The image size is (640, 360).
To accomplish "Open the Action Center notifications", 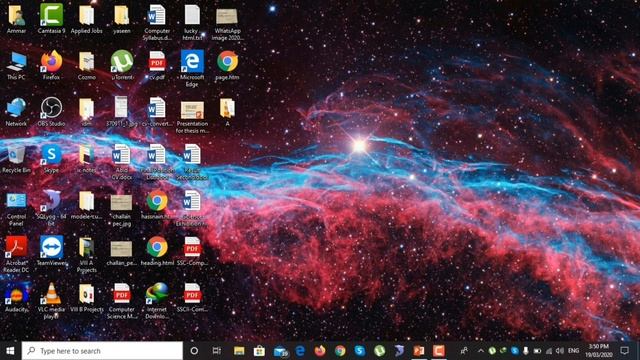I will [624, 351].
